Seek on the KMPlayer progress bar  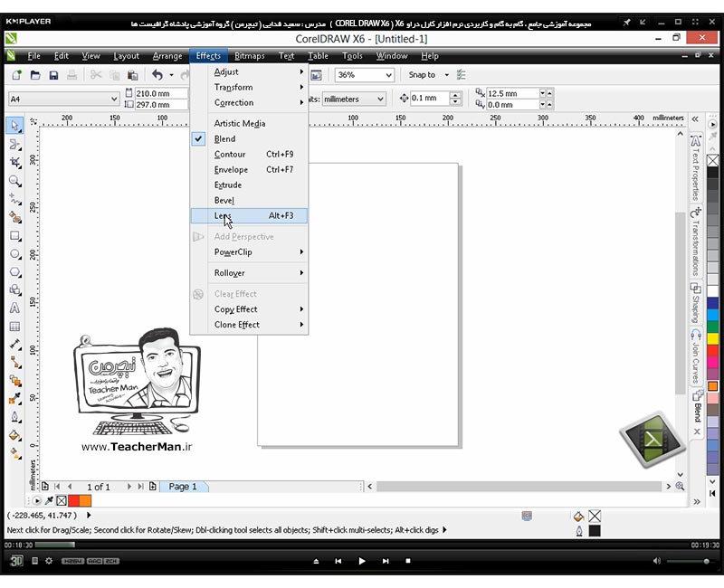pyautogui.click(x=363, y=545)
